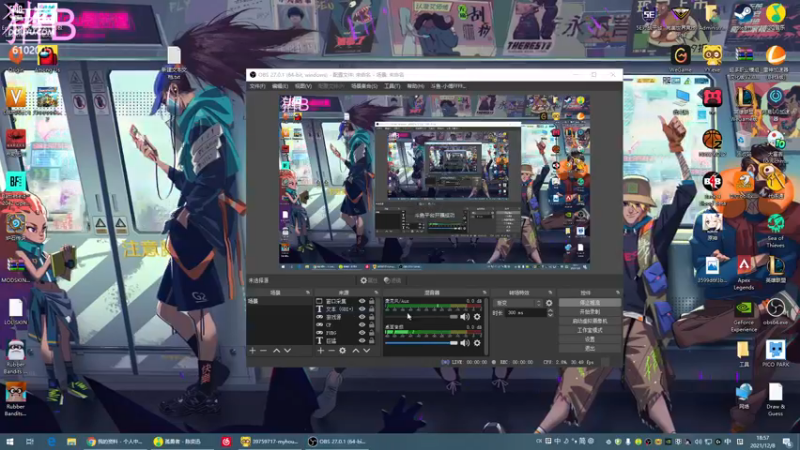Move selected scene down with down arrow

287,351
